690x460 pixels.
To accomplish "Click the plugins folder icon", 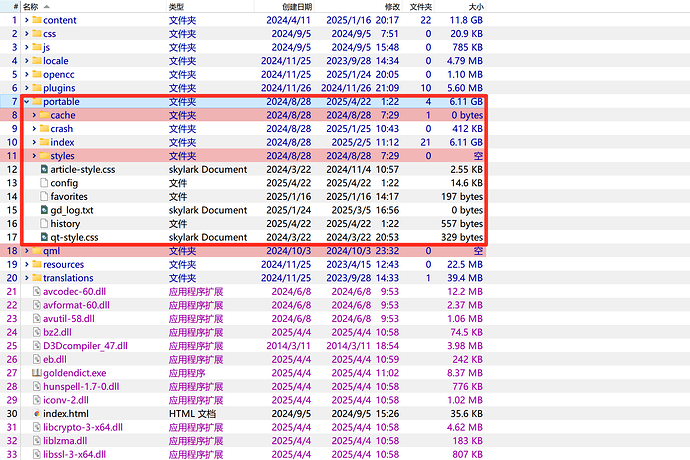I will pyautogui.click(x=36, y=88).
